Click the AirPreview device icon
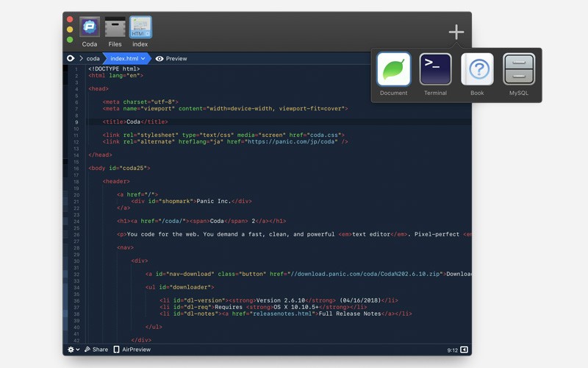Viewport: 588px width, 368px height. (117, 350)
